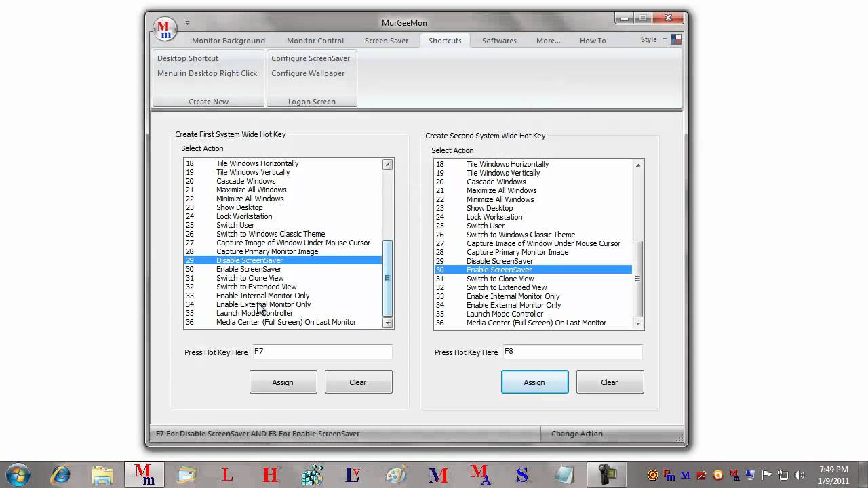Click the Change Action status bar button
This screenshot has height=488, width=868.
pyautogui.click(x=577, y=434)
